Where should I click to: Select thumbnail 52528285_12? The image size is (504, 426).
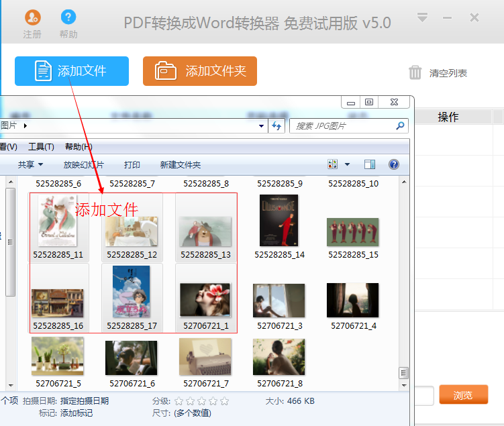(x=132, y=231)
